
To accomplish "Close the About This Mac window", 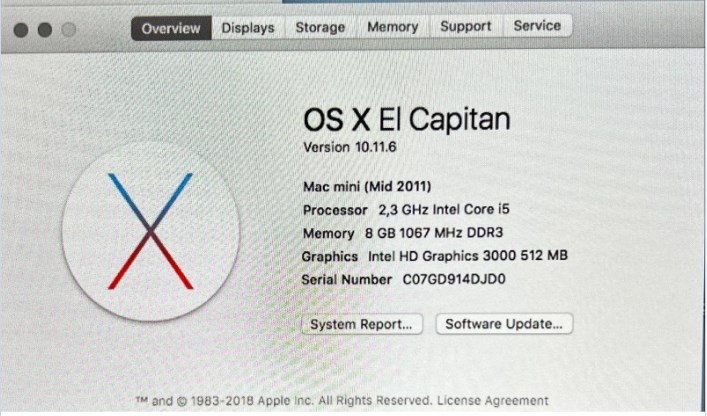I will point(22,30).
